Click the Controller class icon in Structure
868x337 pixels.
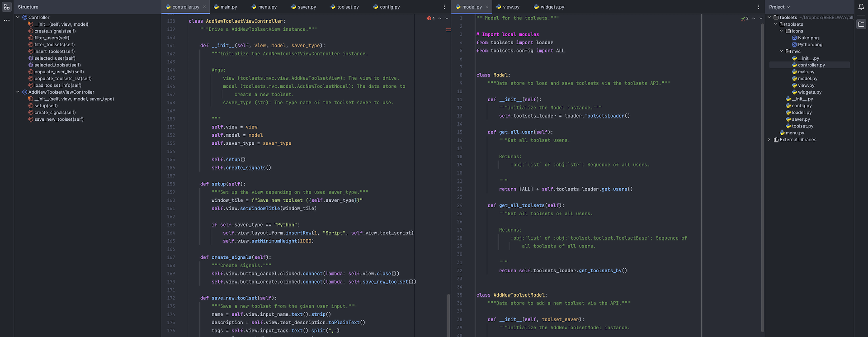coord(25,17)
